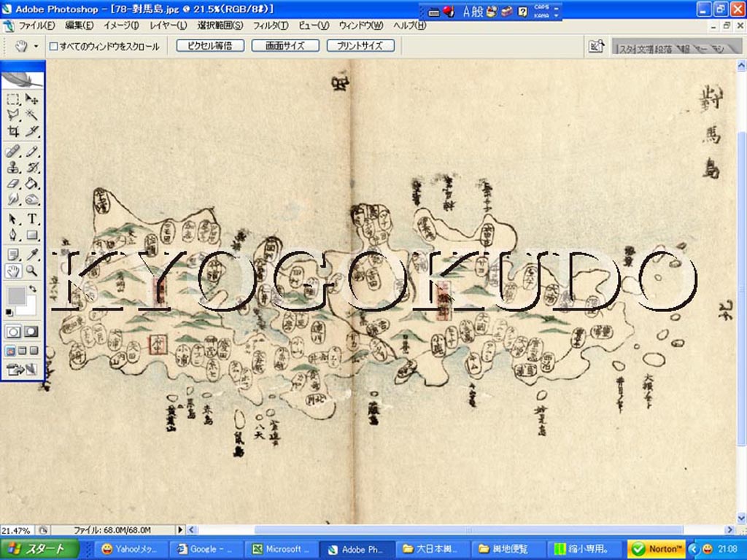The image size is (747, 560).
Task: Open Norton from the system tray
Action: coord(657,549)
